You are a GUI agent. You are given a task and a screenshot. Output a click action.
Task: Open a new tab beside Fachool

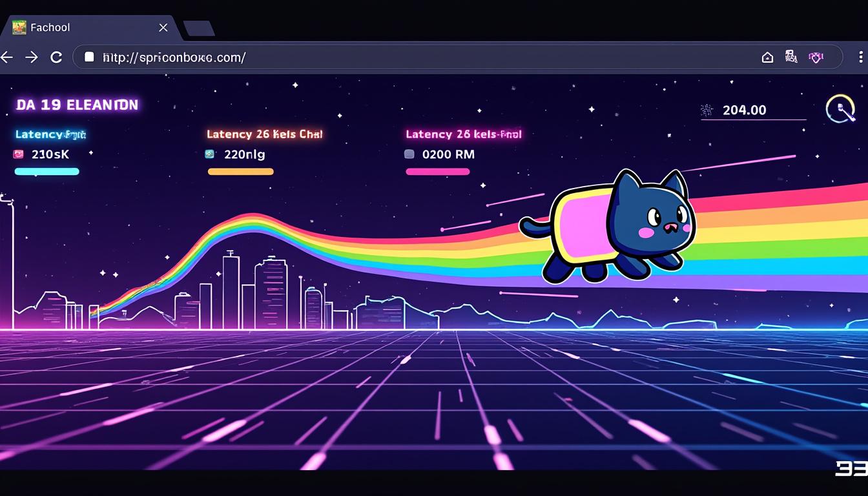(x=198, y=28)
